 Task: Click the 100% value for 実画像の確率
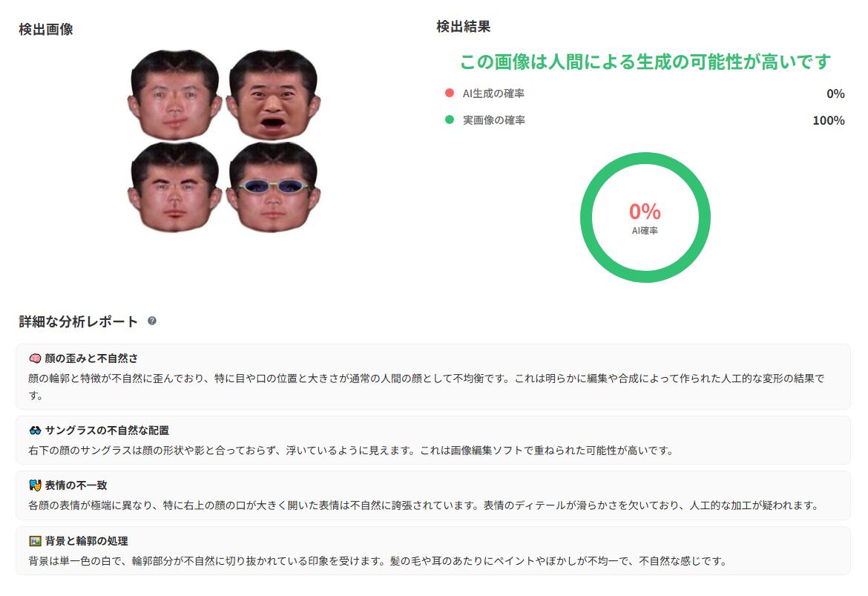[x=828, y=120]
